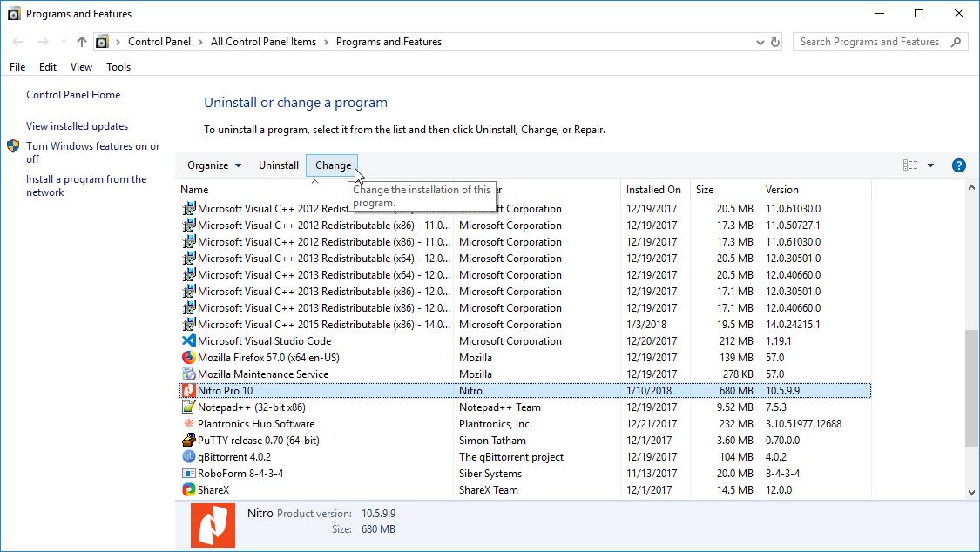Click the Change your view icon
The width and height of the screenshot is (980, 552).
(910, 165)
